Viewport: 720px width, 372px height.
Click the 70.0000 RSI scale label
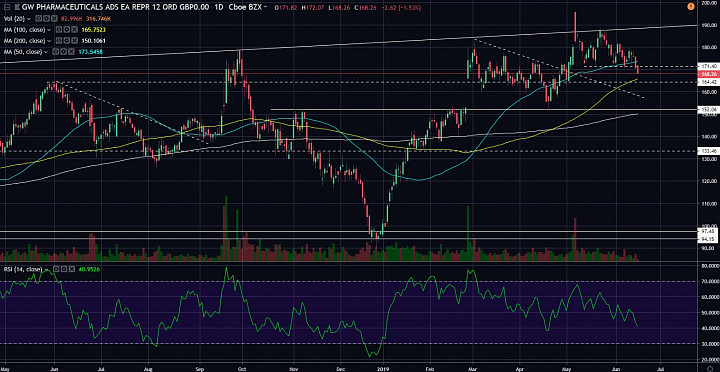(x=709, y=282)
